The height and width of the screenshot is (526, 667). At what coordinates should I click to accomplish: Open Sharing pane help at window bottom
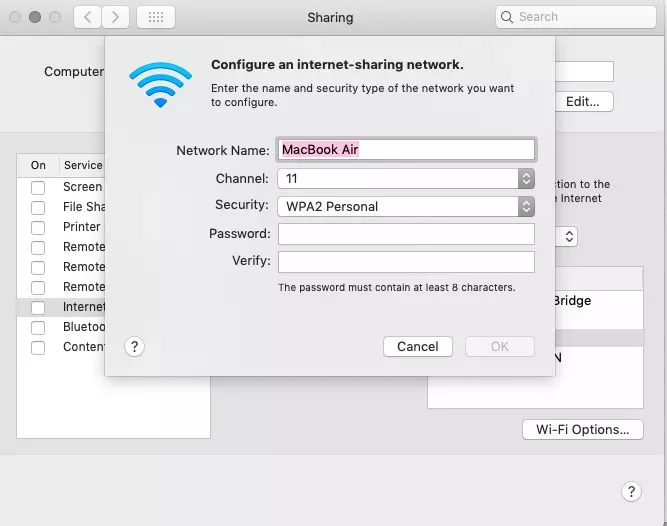[631, 492]
